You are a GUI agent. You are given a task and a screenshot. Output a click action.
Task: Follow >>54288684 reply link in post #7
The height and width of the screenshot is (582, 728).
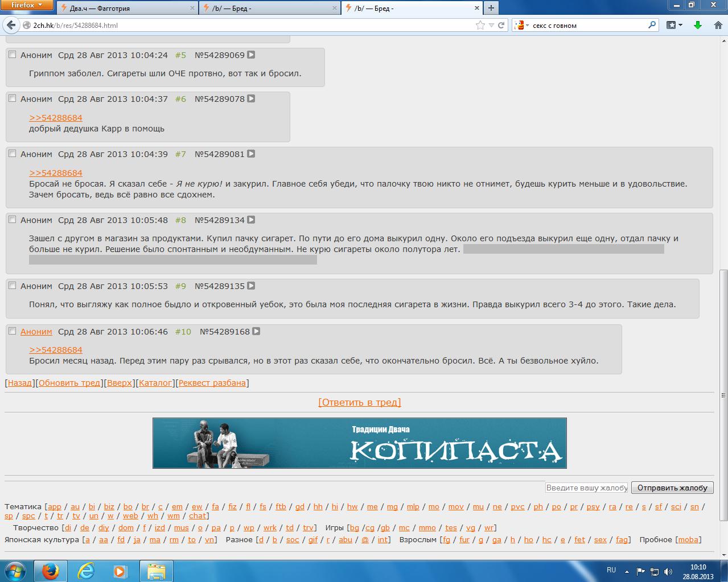click(56, 173)
